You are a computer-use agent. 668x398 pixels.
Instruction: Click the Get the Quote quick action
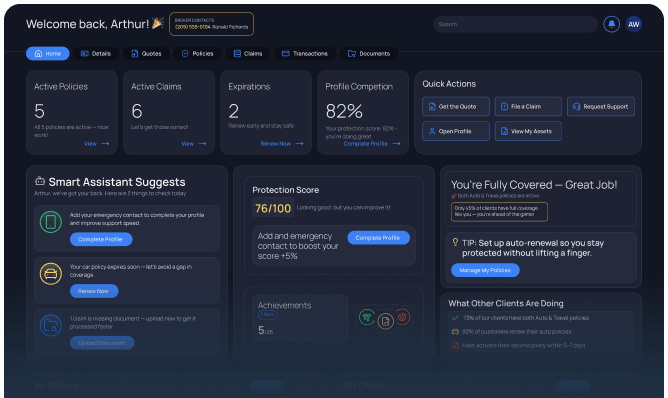pos(456,107)
